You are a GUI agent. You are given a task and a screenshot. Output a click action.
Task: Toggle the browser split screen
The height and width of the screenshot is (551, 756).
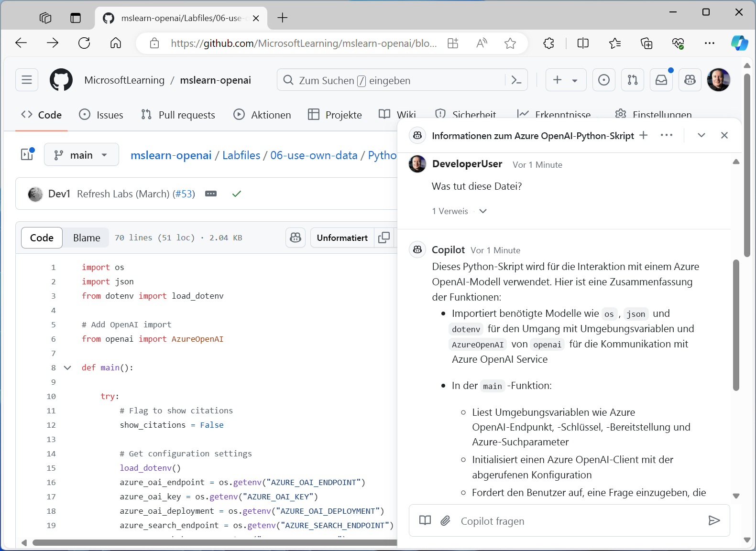[583, 43]
